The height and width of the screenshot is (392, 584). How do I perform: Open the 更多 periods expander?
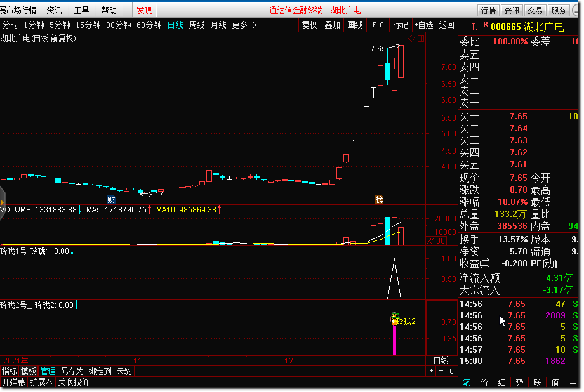click(244, 25)
